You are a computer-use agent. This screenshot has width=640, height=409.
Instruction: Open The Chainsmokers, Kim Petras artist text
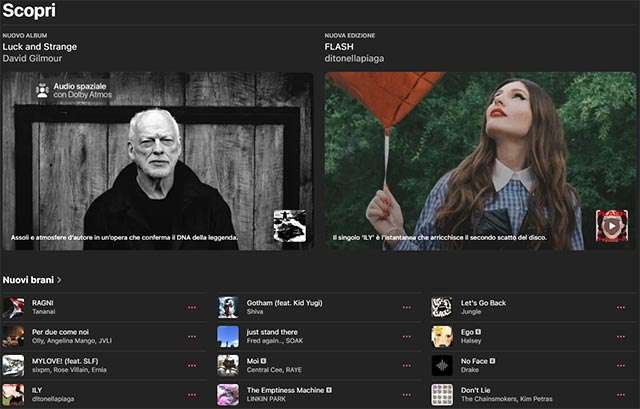[507, 399]
